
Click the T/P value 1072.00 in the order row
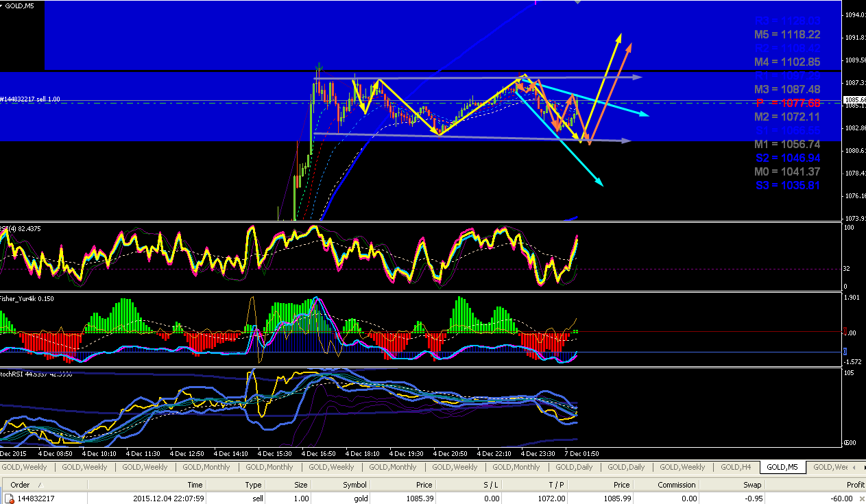(552, 499)
